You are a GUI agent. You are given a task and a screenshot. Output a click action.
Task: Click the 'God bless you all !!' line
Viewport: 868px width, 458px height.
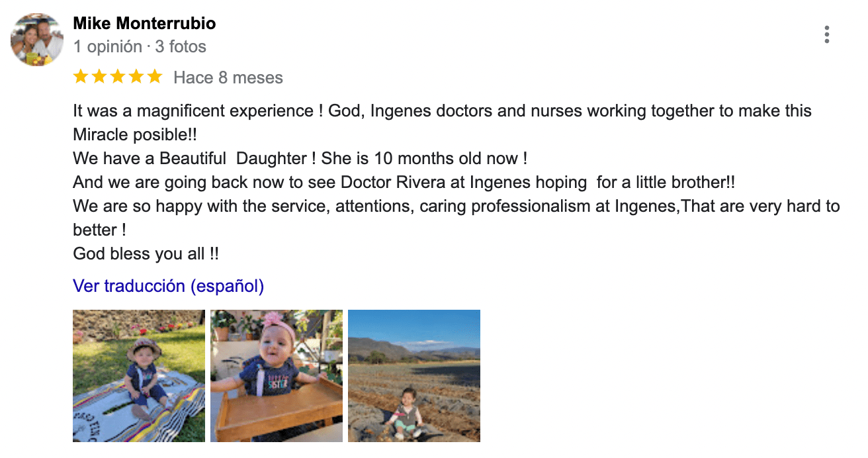click(146, 254)
